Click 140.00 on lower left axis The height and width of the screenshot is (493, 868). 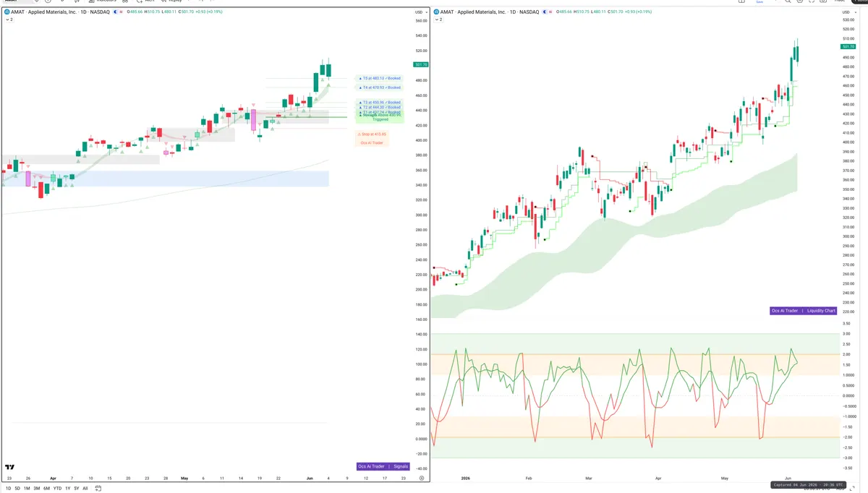point(420,334)
